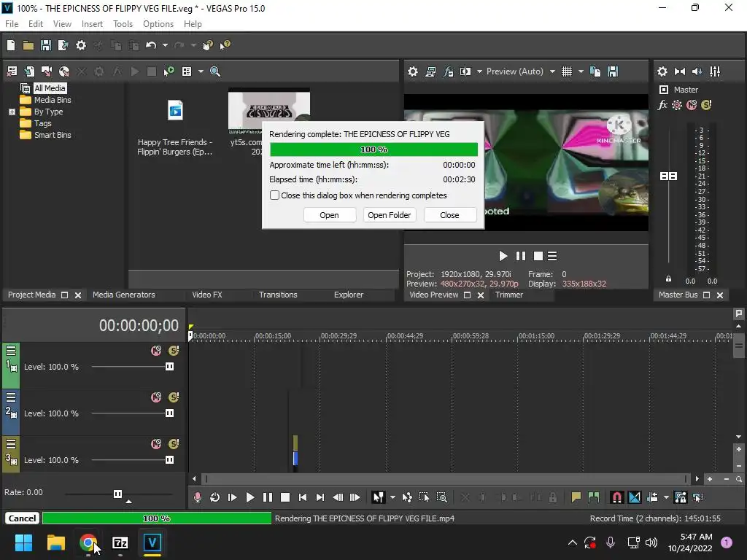
Task: Open the Normal Edit tool dropdown arrow
Action: pyautogui.click(x=392, y=497)
